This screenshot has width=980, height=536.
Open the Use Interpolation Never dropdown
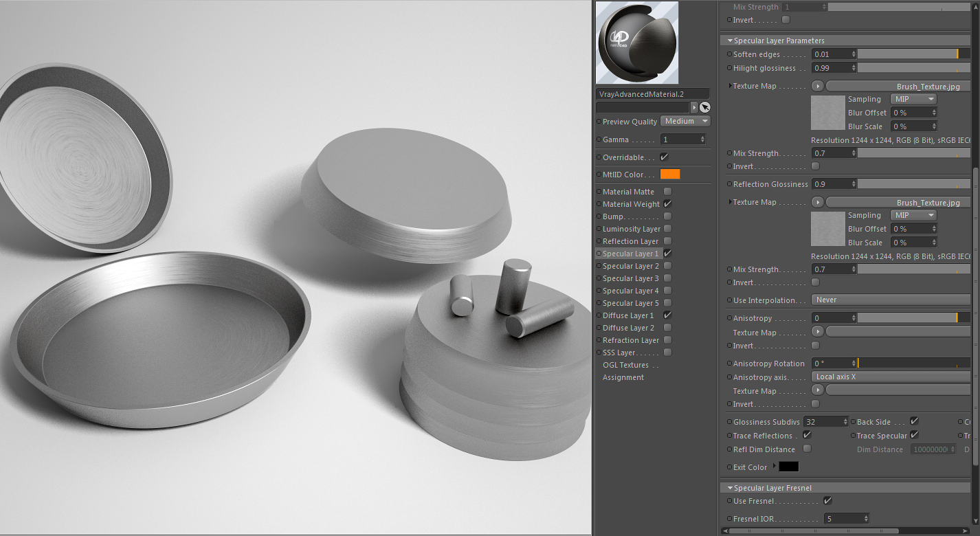pyautogui.click(x=891, y=300)
